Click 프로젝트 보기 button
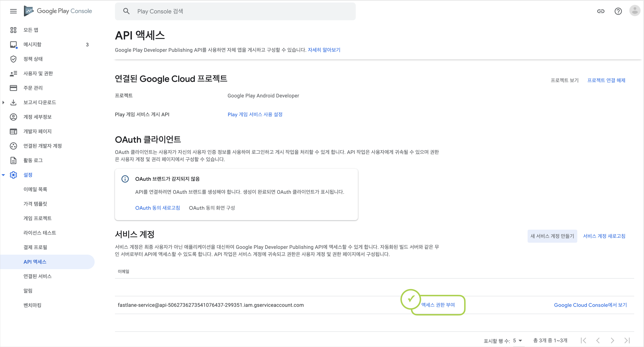Viewport: 644px width, 347px height. click(565, 80)
